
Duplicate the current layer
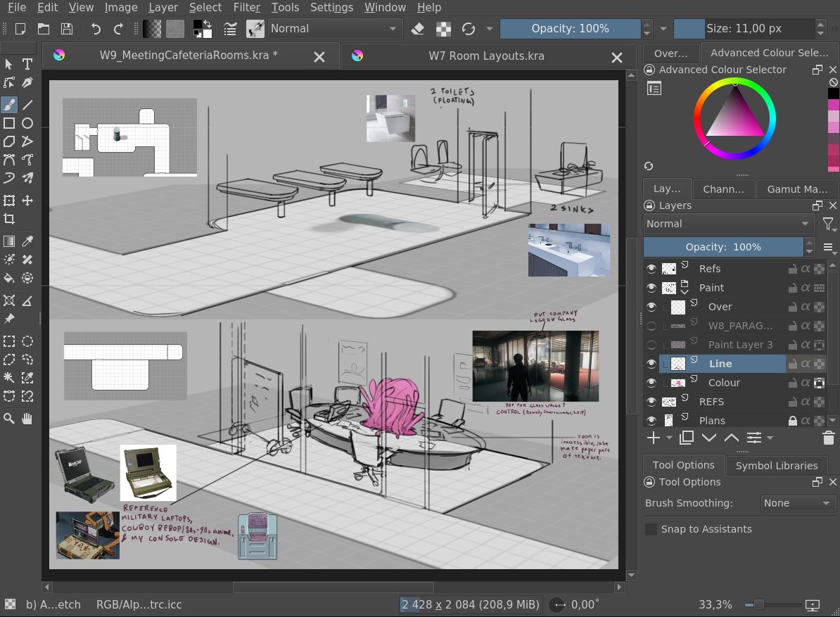(x=686, y=438)
